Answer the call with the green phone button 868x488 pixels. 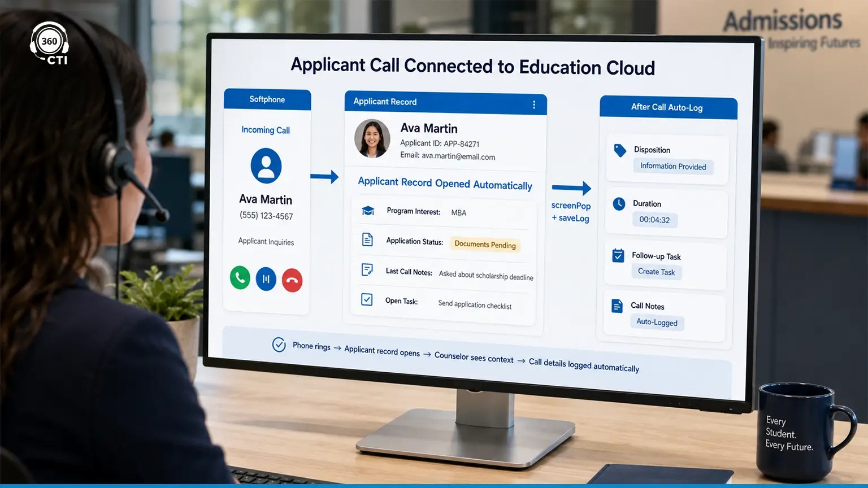pyautogui.click(x=240, y=278)
